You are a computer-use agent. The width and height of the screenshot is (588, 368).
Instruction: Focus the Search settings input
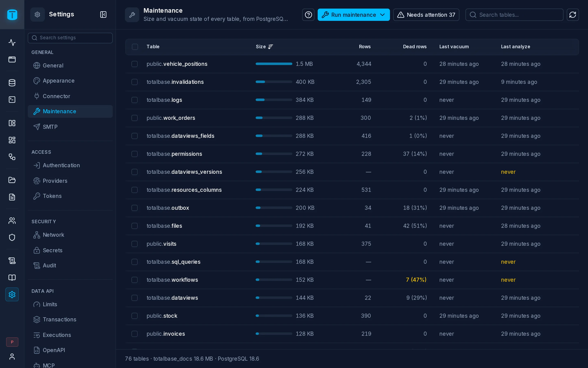coord(70,38)
